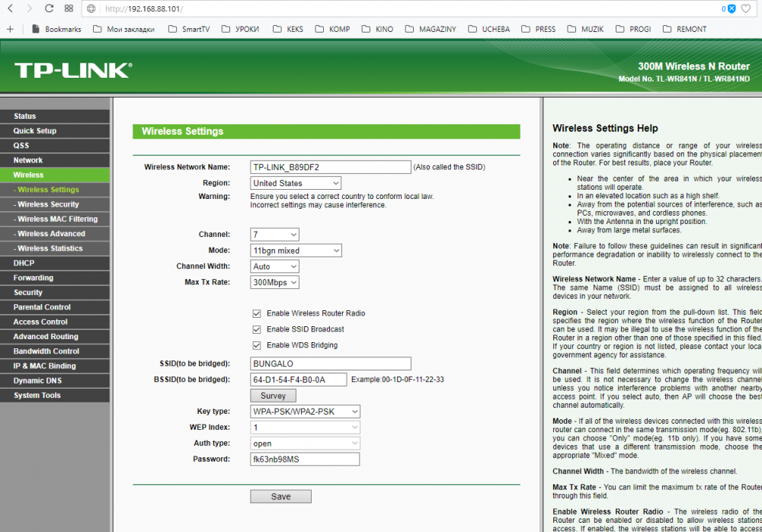762x532 pixels.
Task: Expand the Channel dropdown
Action: click(x=274, y=235)
